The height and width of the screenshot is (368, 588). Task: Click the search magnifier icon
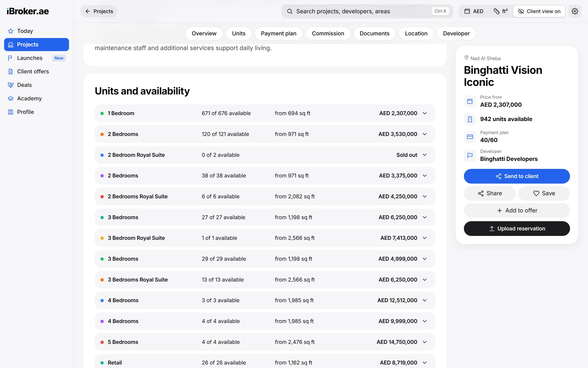point(290,11)
